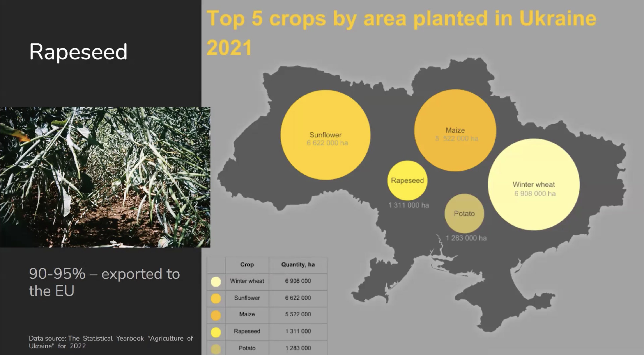Click the '5 522 000 ha' text inside Maize bubble
Viewport: 644px width, 355px height.
coord(457,138)
